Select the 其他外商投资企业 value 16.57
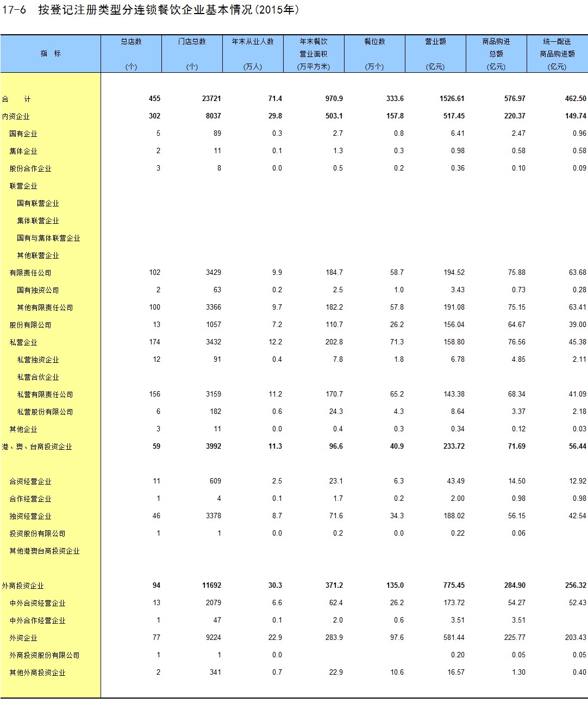Screen dimensions: 588x716 click(x=456, y=672)
